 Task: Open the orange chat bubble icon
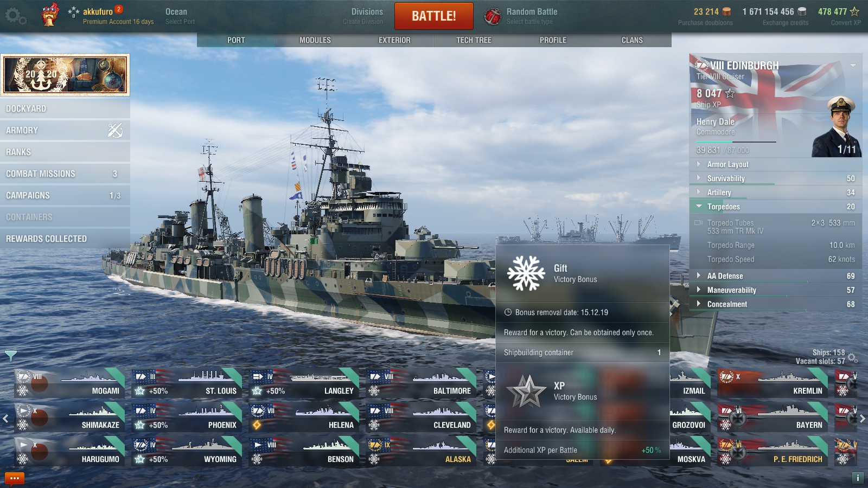(15, 478)
